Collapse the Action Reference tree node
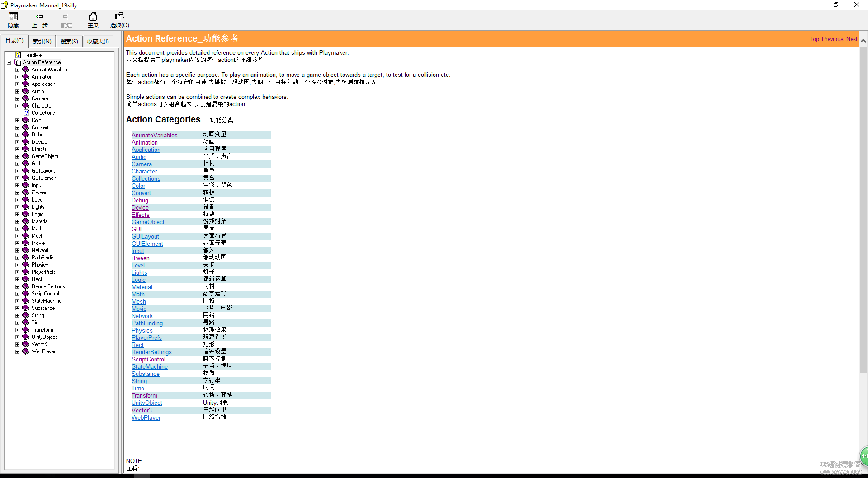868x478 pixels. pos(9,62)
